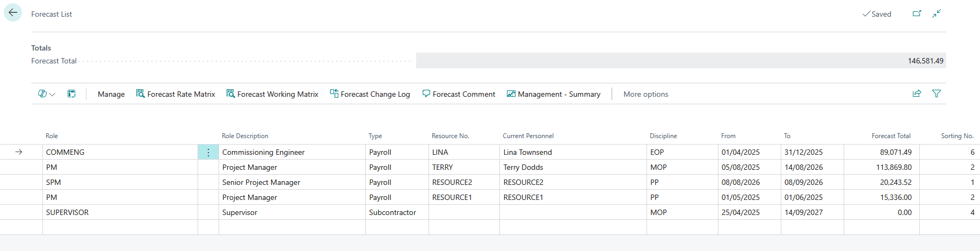Open the Manage menu
Image resolution: width=980 pixels, height=251 pixels.
(111, 94)
